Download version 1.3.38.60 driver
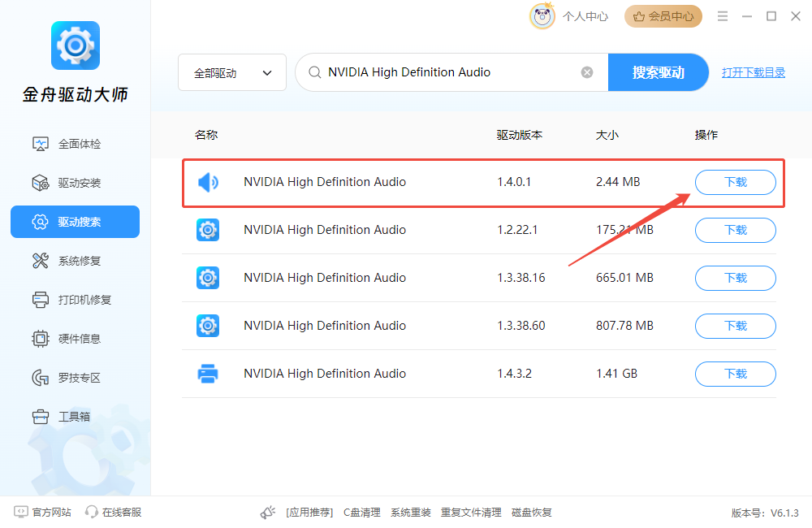This screenshot has height=528, width=812. pyautogui.click(x=736, y=326)
